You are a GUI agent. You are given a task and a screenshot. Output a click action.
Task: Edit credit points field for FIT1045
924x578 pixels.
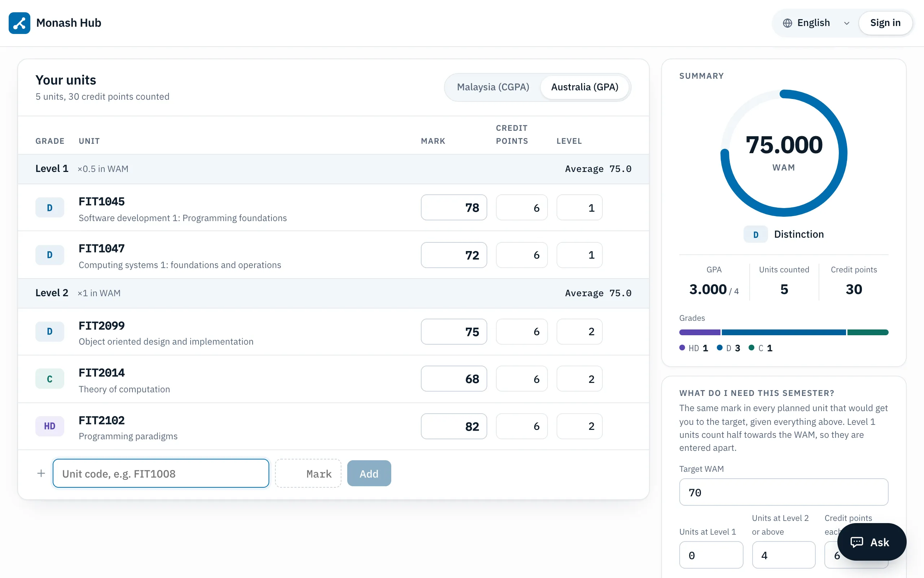522,208
